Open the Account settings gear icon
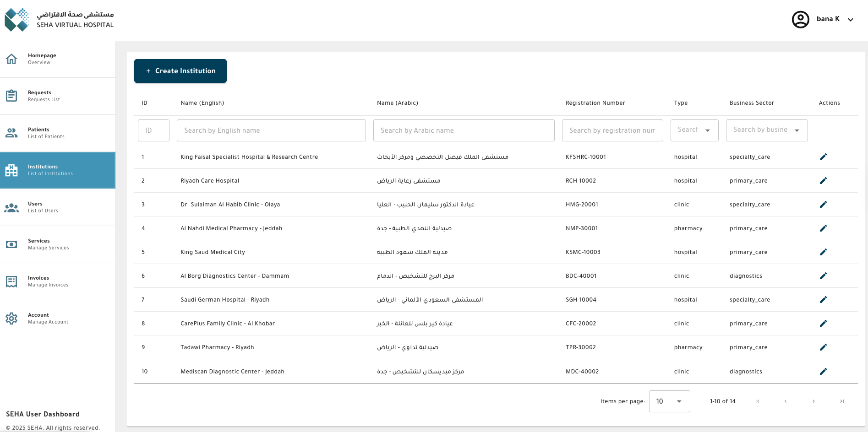This screenshot has height=432, width=868. [11, 318]
